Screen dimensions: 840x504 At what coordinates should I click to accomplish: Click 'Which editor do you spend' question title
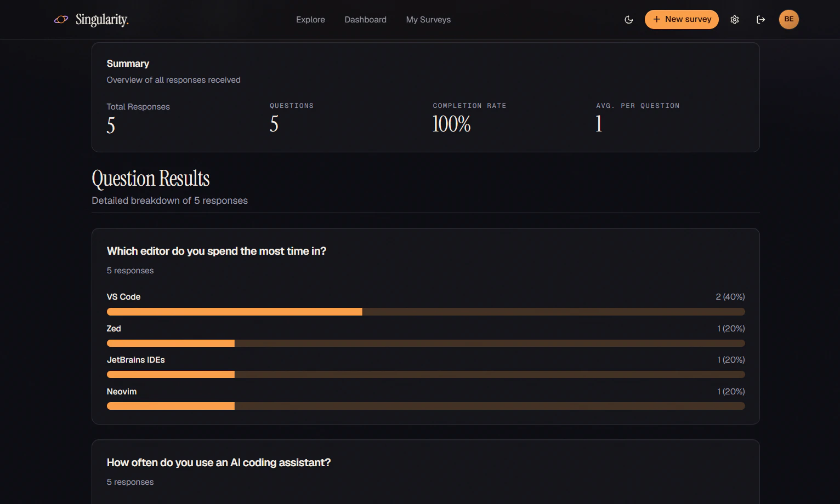click(217, 251)
